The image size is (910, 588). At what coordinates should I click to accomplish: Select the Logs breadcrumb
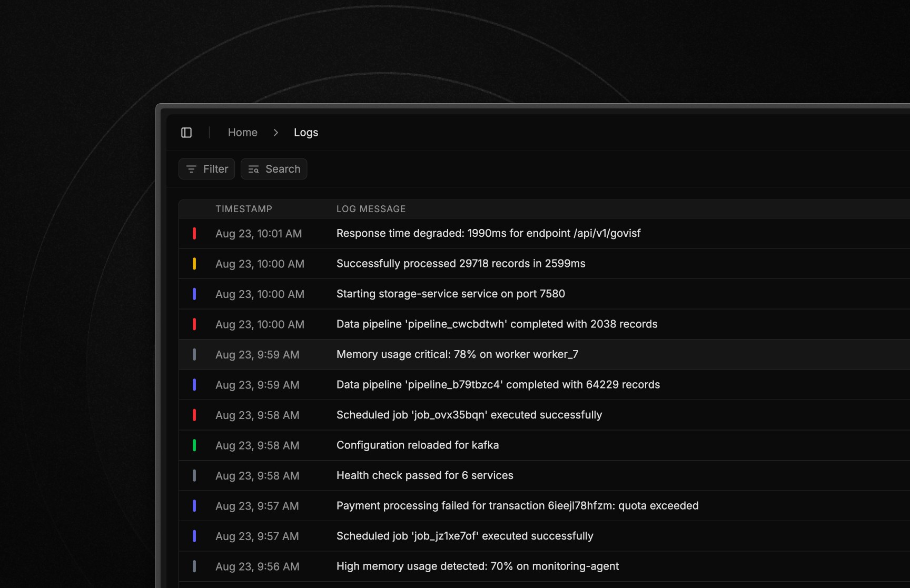click(x=306, y=133)
